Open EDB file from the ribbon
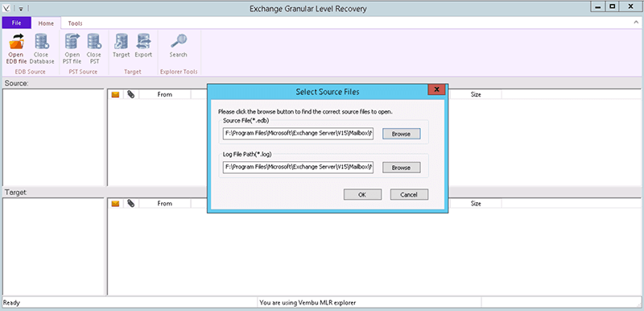Viewport: 644px width, 311px height. point(16,49)
